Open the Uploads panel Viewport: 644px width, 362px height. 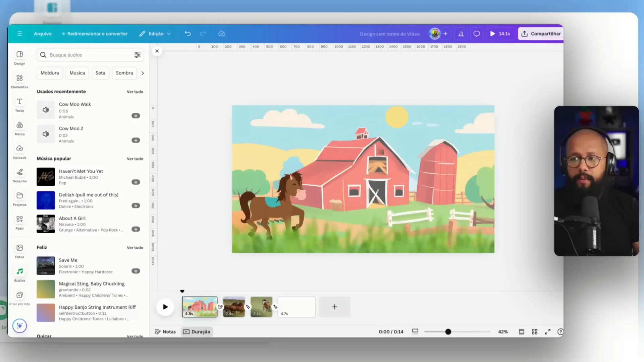click(19, 152)
